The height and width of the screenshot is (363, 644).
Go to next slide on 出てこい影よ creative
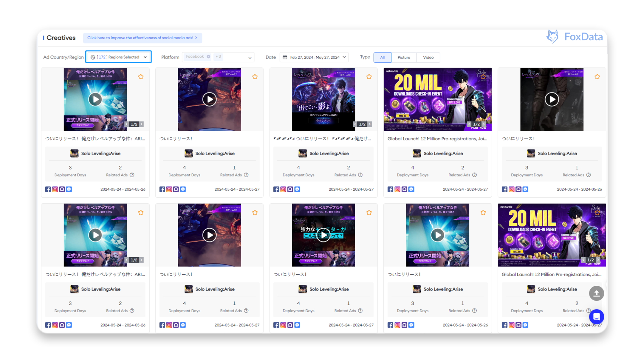(x=370, y=124)
